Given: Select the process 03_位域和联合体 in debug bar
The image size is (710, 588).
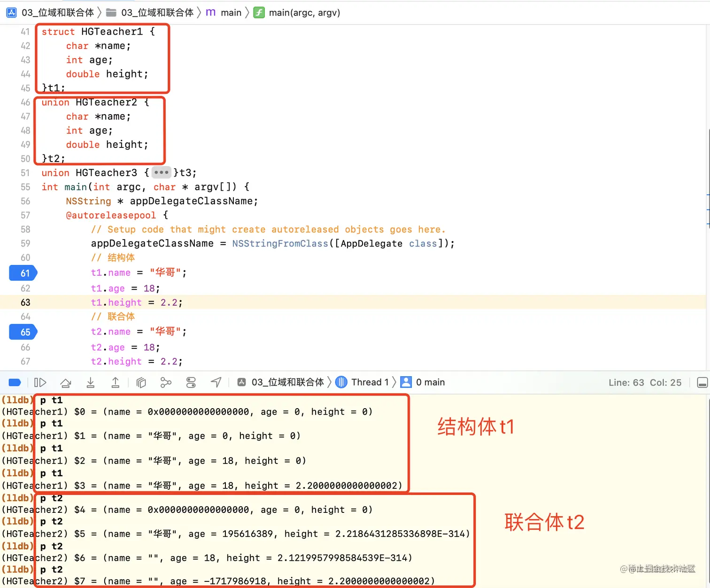Looking at the screenshot, I should click(x=287, y=382).
